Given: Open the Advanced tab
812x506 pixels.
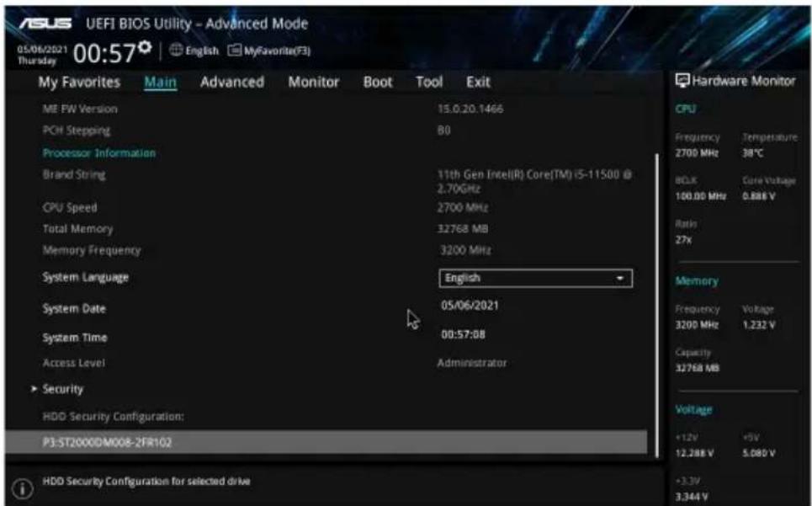Looking at the screenshot, I should [232, 82].
